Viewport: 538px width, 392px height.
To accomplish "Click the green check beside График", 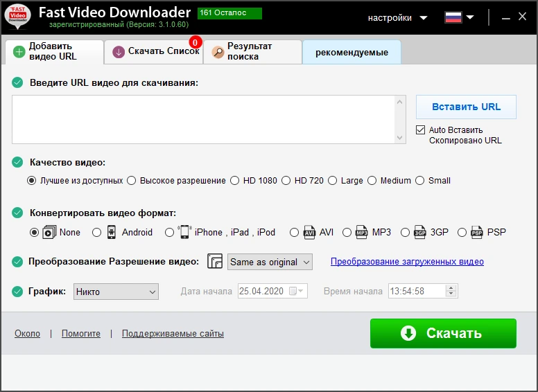I will pyautogui.click(x=17, y=292).
